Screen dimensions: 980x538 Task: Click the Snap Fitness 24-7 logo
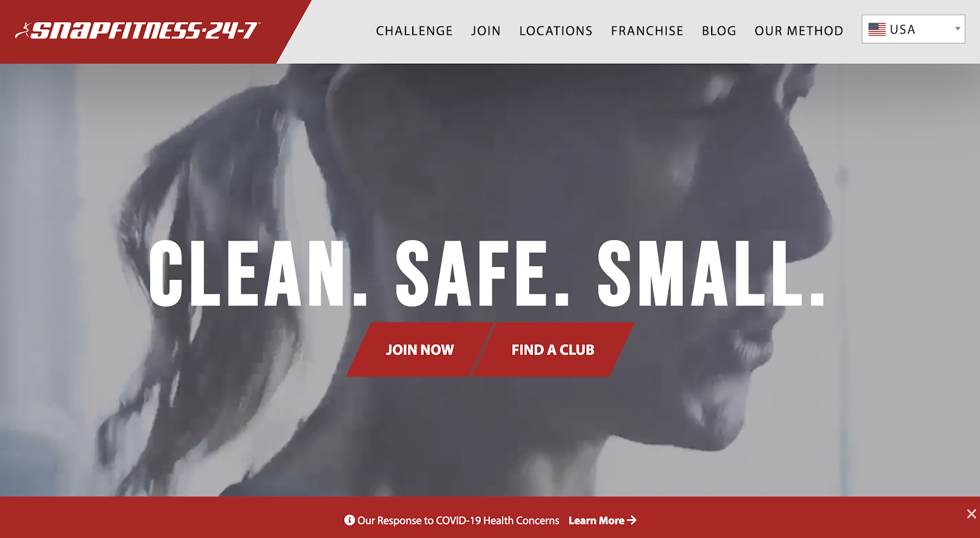point(138,30)
